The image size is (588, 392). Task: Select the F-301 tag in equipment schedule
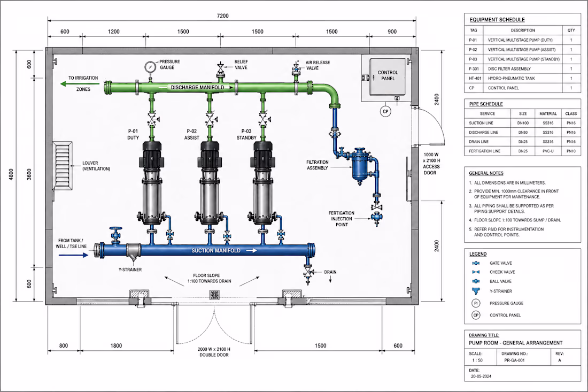click(x=474, y=68)
